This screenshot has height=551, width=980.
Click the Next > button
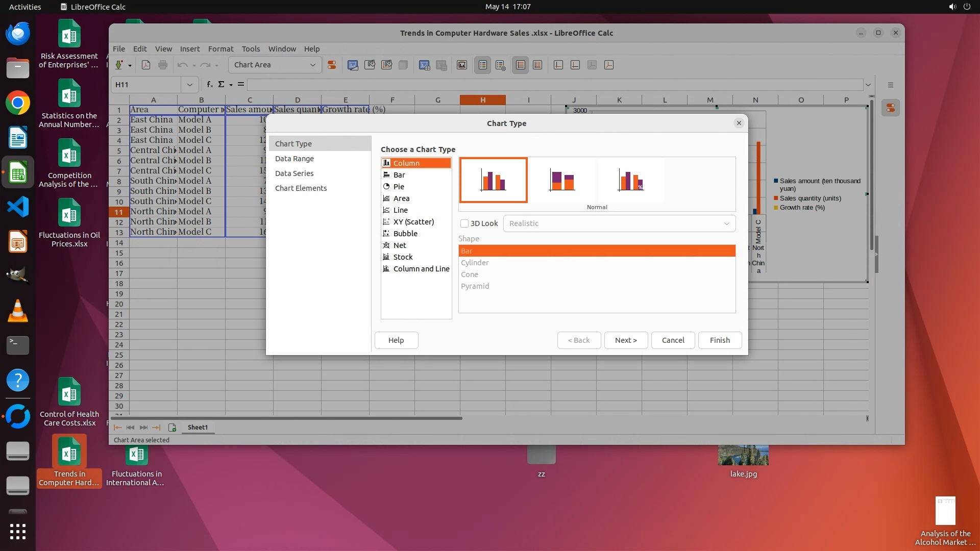tap(626, 340)
